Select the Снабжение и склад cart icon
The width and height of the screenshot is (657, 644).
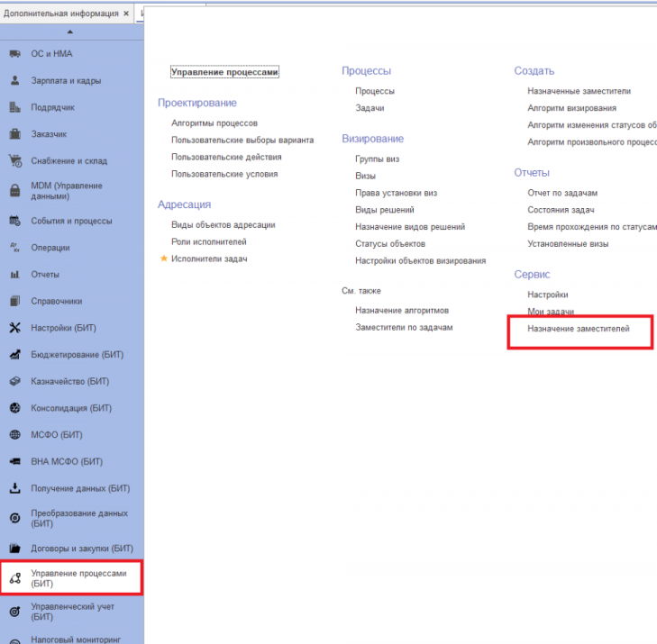15,161
